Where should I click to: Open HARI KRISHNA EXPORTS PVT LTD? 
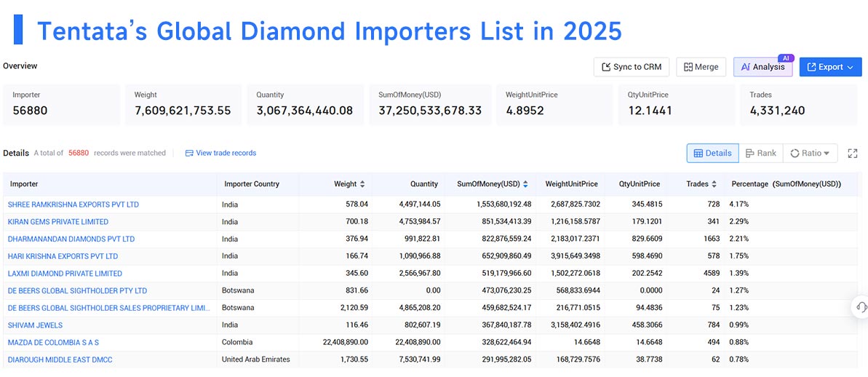coord(63,256)
